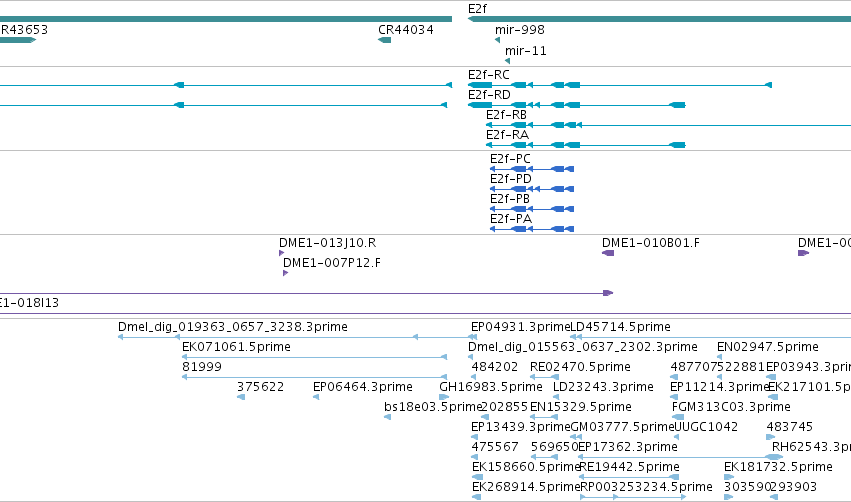Click the 522881 feature label

(x=741, y=367)
